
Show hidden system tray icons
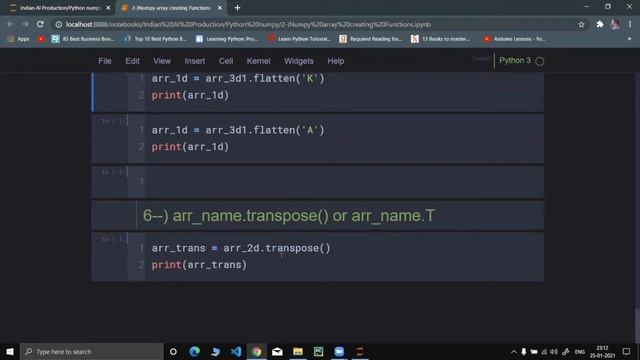pyautogui.click(x=513, y=351)
